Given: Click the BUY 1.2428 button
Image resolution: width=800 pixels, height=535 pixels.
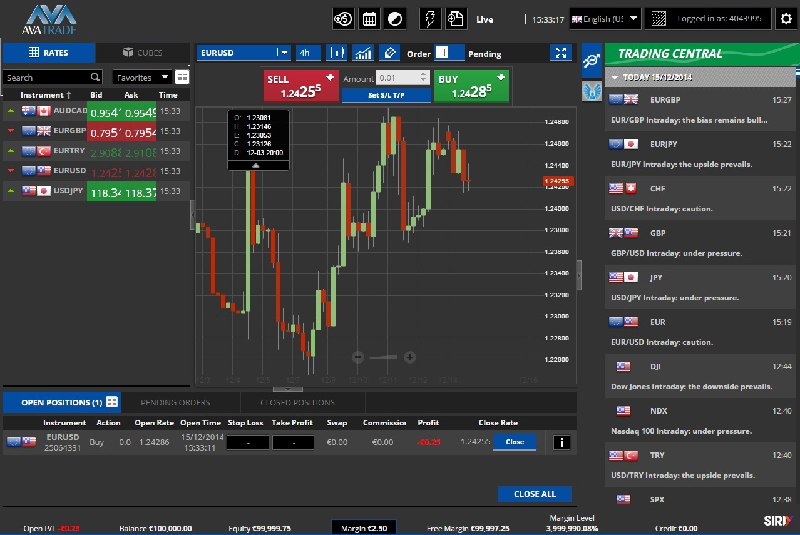Looking at the screenshot, I should tap(471, 86).
